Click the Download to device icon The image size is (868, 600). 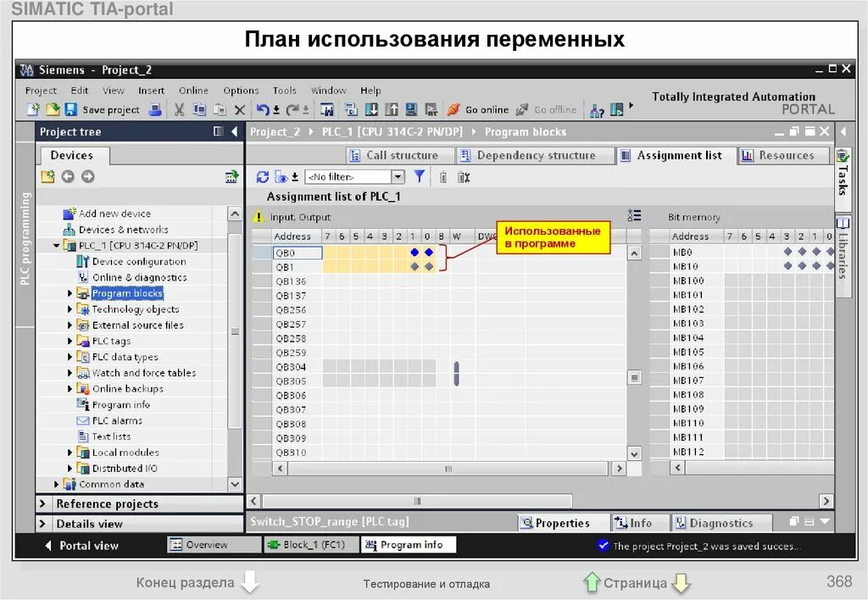click(x=371, y=109)
